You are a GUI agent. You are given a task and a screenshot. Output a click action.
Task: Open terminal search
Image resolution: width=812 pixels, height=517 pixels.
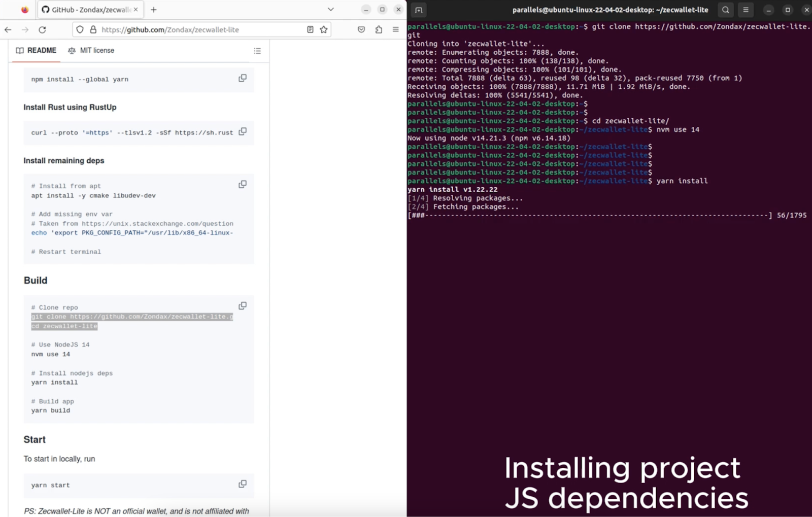[x=726, y=10]
